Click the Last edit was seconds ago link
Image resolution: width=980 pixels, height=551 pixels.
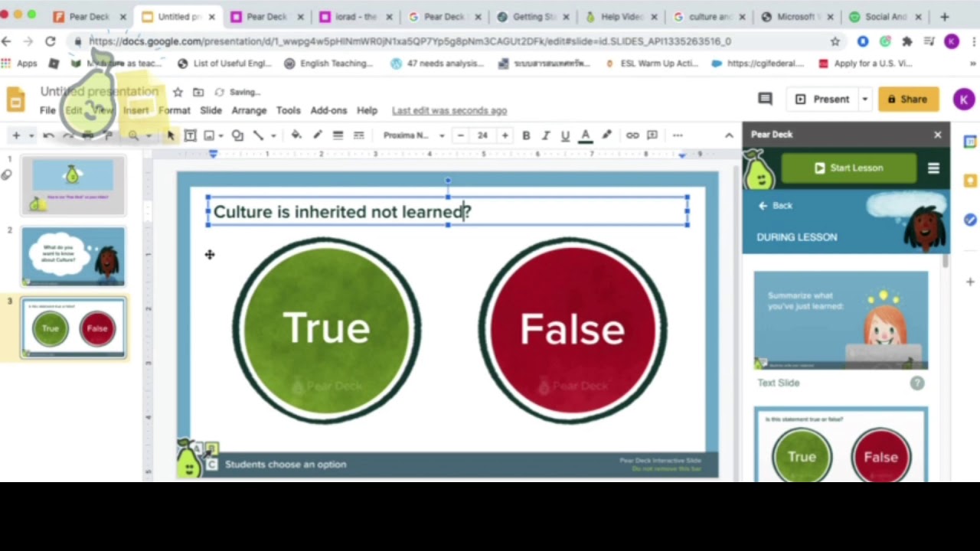449,110
